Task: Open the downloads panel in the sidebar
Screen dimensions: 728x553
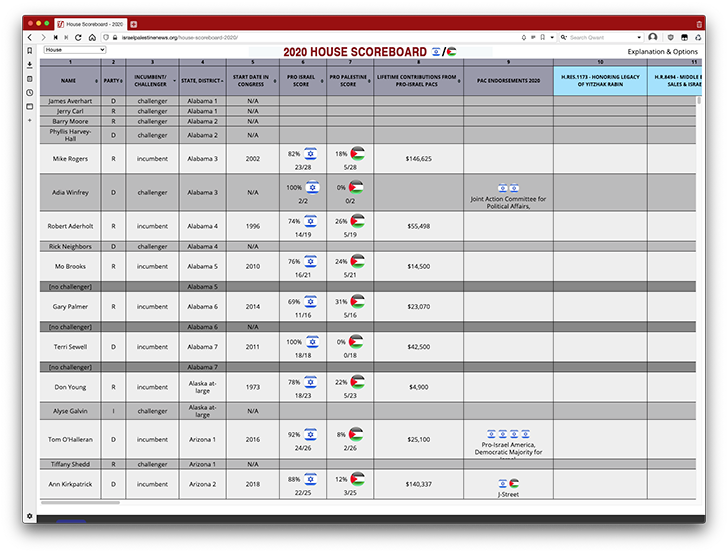Action: (30, 64)
